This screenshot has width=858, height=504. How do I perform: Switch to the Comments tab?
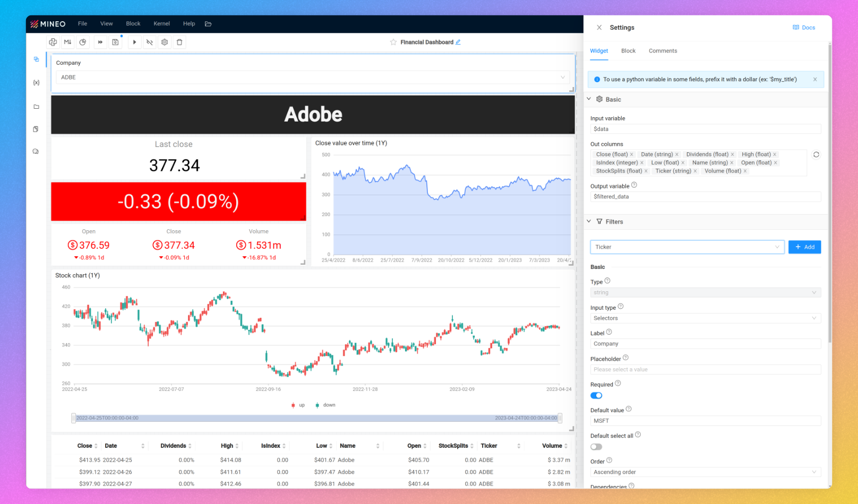(x=663, y=51)
